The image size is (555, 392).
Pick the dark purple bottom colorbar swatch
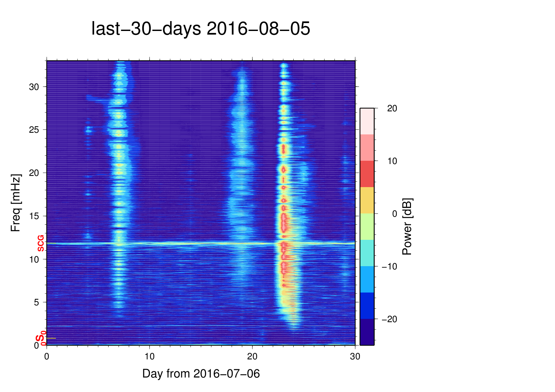[x=367, y=332]
